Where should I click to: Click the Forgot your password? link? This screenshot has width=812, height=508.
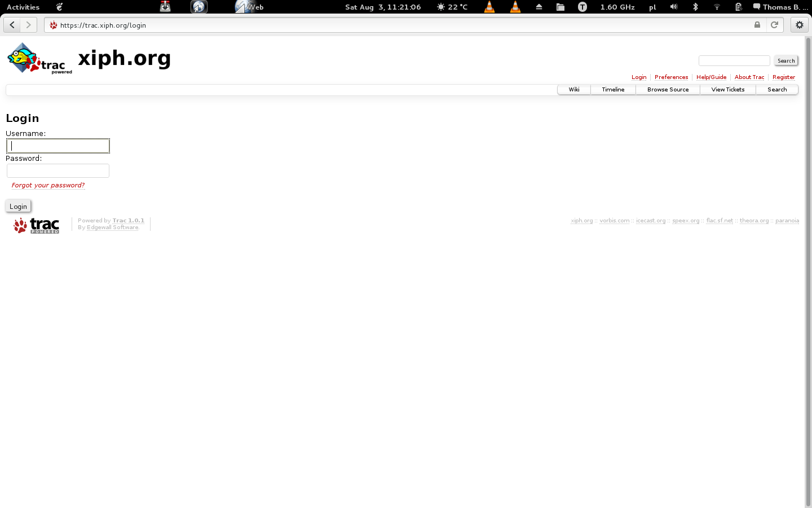(48, 185)
